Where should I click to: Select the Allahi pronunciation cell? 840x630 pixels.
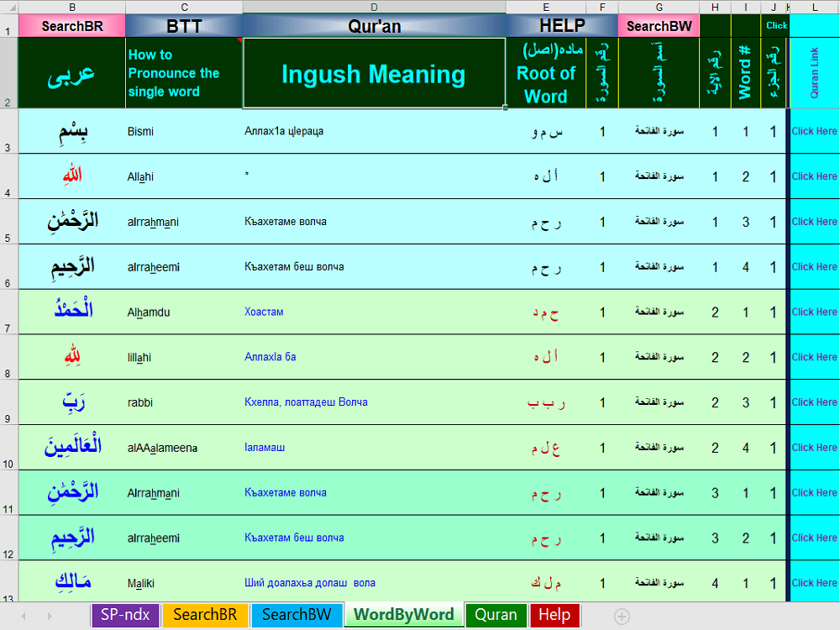[184, 176]
